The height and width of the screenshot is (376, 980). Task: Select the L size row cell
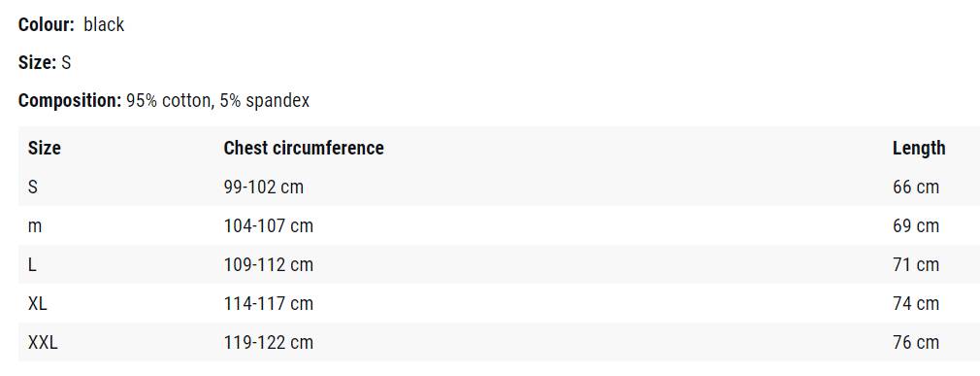tap(32, 264)
